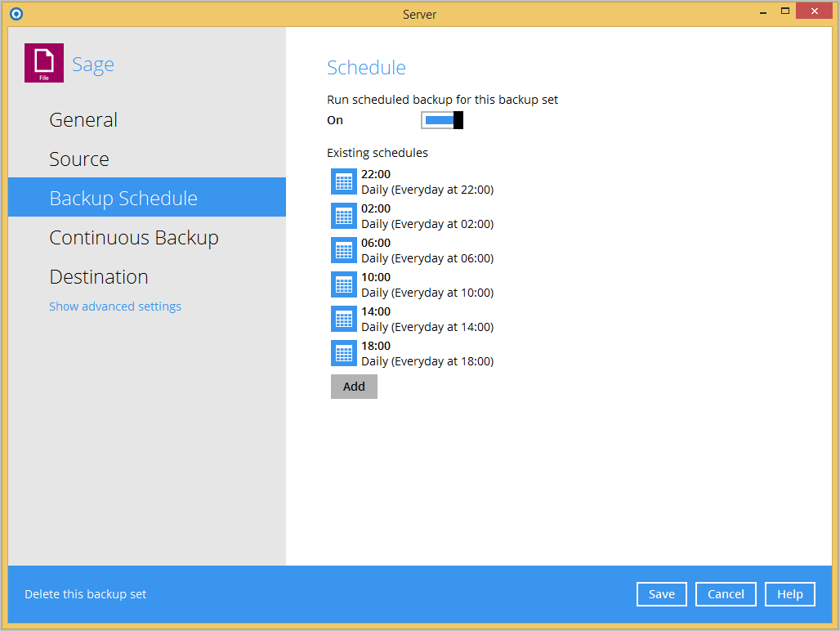Click the 10:00 schedule calendar icon
Viewport: 840px width, 631px height.
click(x=344, y=284)
